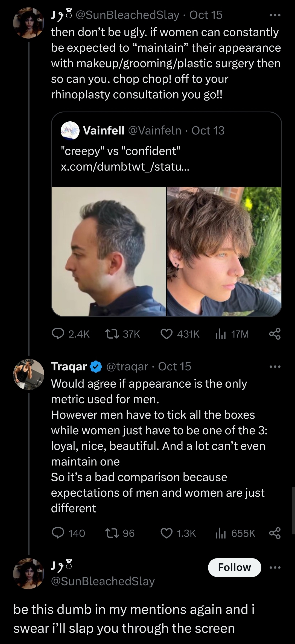Open the right photo of the brown-haired person
The height and width of the screenshot is (644, 295).
[x=224, y=251]
